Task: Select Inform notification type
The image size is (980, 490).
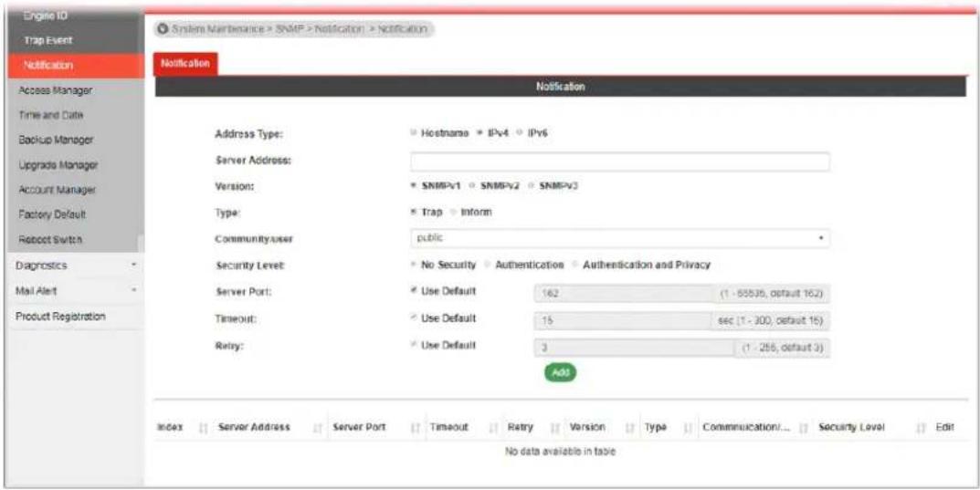Action: point(453,213)
